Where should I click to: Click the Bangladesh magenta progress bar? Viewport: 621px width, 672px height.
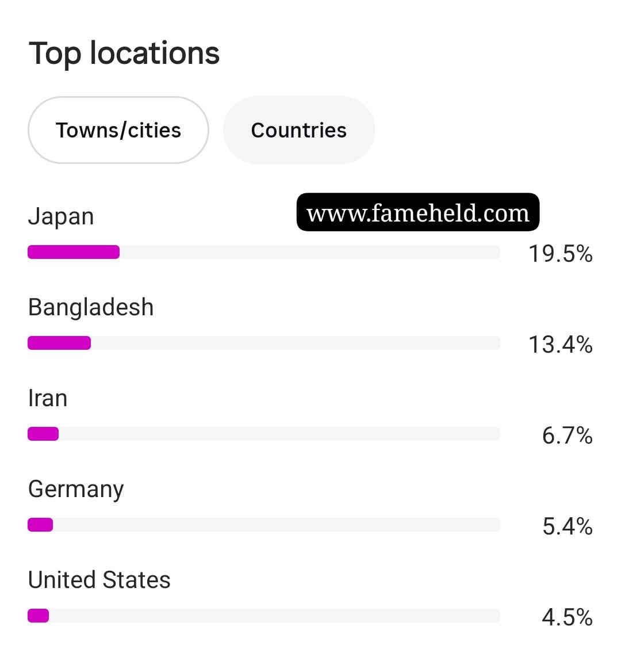click(x=59, y=343)
